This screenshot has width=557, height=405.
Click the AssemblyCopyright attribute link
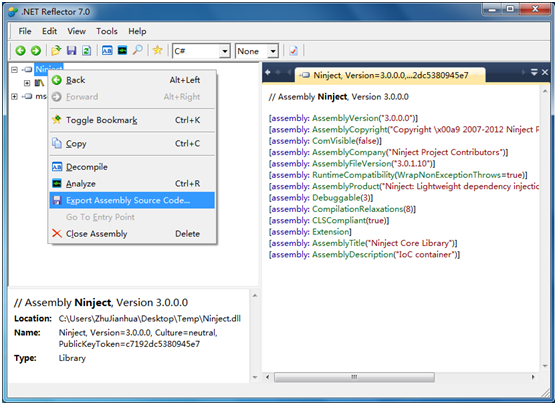350,130
